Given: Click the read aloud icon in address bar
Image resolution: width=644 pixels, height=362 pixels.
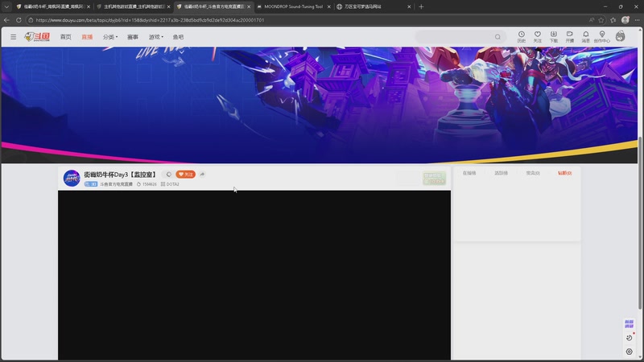Looking at the screenshot, I should point(592,19).
